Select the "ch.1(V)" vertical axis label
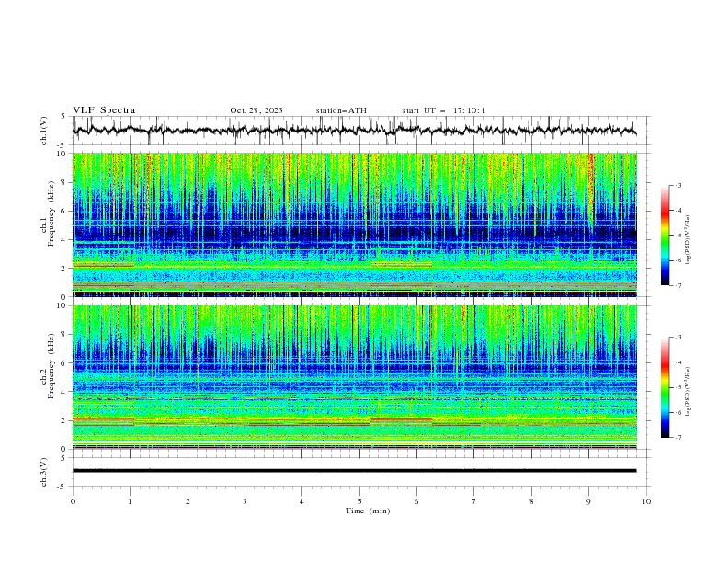This screenshot has width=728, height=563. pos(44,131)
